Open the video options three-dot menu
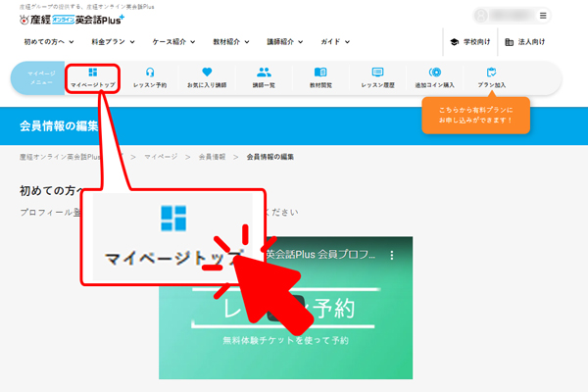The height and width of the screenshot is (392, 588). click(x=392, y=255)
